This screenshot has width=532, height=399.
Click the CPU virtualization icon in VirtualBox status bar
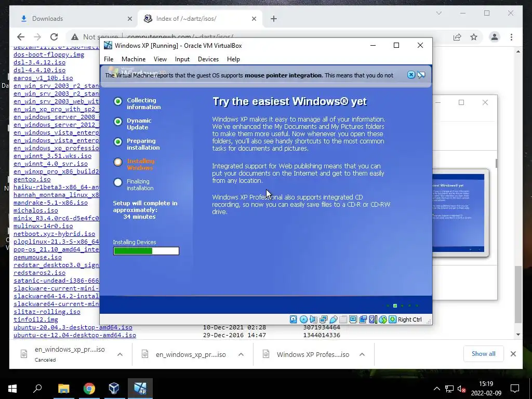(x=373, y=320)
